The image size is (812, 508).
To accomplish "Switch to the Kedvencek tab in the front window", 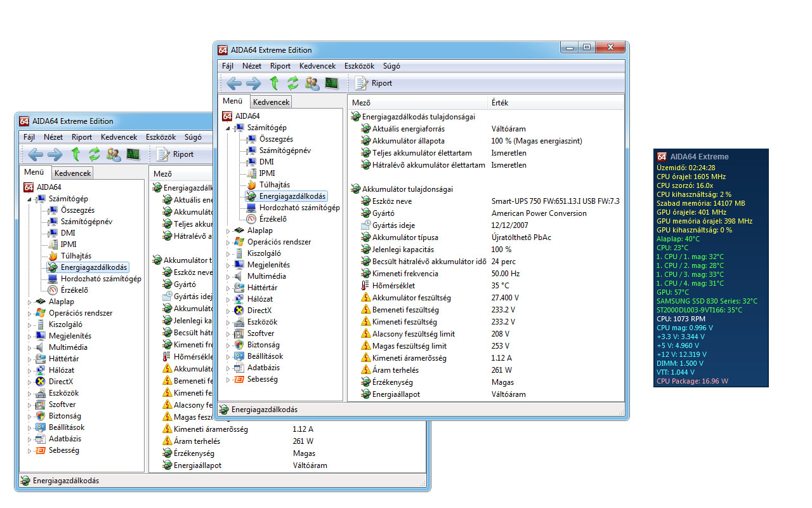I will [271, 102].
